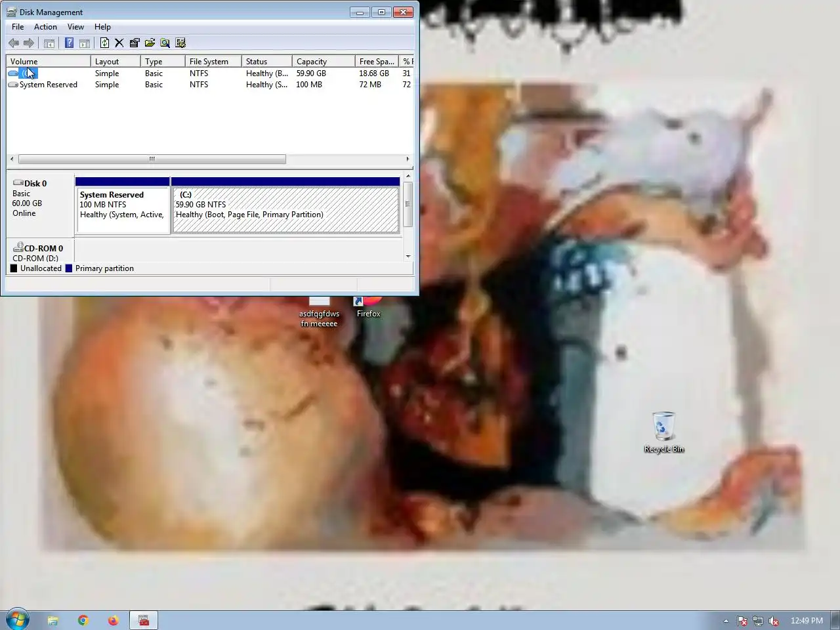Sort by Free Space column header
This screenshot has height=630, width=840.
click(377, 61)
